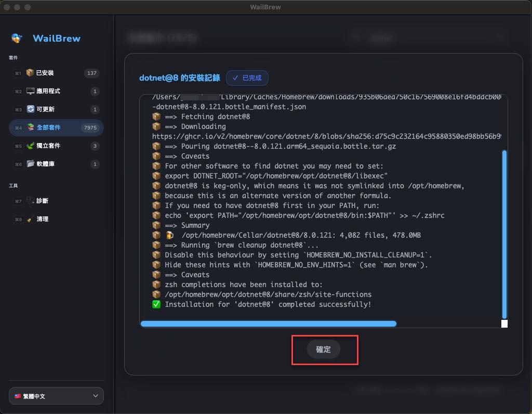Click the log's vertical scrollbar
532x414 pixels.
[504, 234]
